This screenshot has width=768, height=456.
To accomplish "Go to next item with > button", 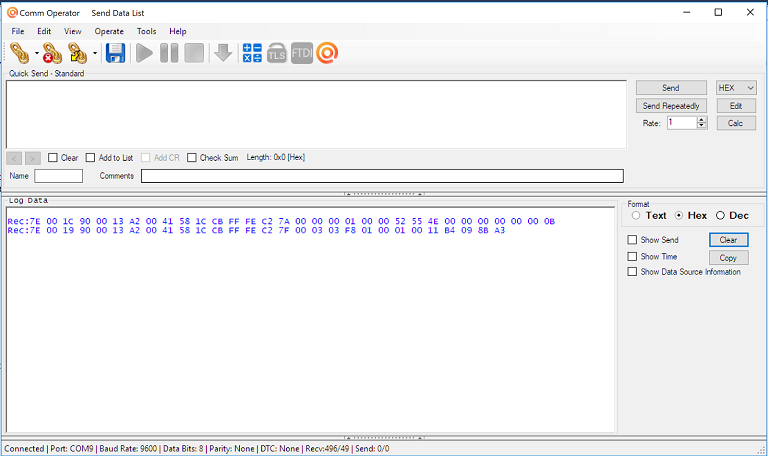I will (33, 158).
